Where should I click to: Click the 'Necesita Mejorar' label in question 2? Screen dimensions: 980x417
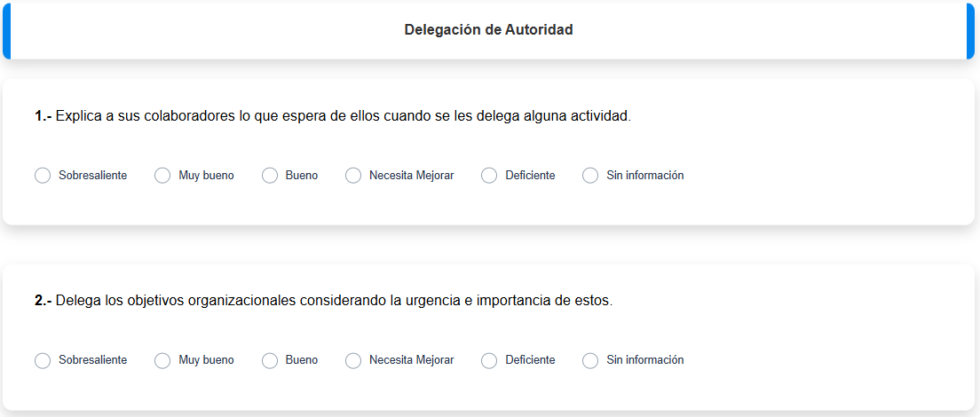[x=411, y=360]
